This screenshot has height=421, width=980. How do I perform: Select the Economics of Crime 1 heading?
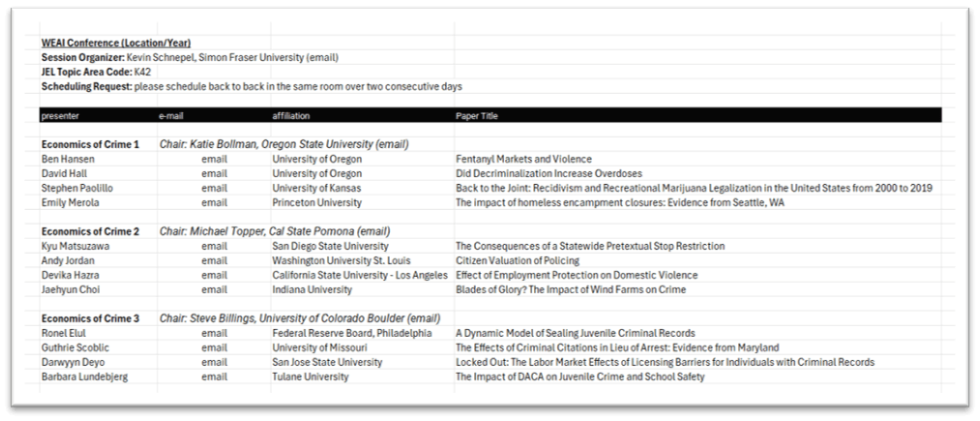pos(90,144)
